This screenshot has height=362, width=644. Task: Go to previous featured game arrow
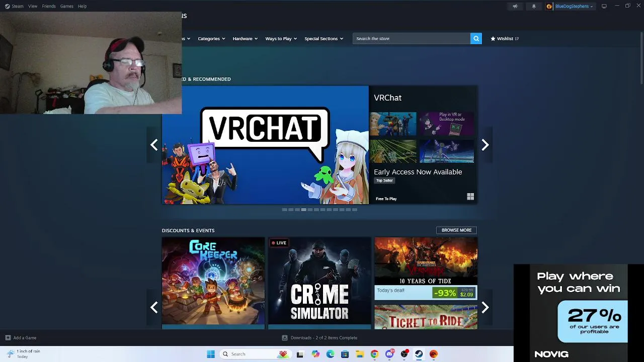[x=154, y=145]
